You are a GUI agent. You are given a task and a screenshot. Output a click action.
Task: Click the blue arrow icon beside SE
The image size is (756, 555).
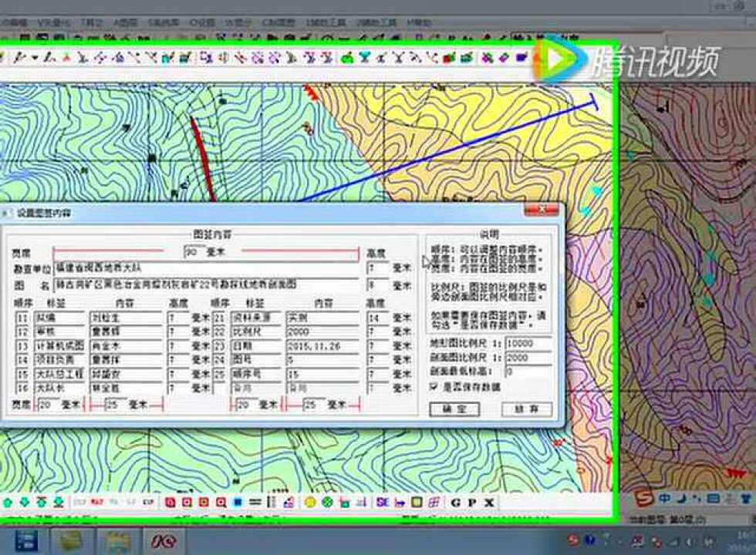tap(400, 503)
